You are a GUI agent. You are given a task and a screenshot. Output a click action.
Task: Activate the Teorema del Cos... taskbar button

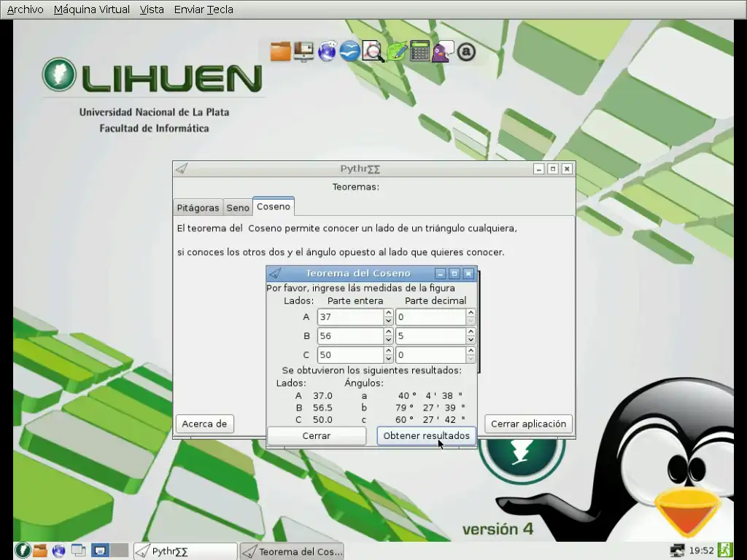292,551
